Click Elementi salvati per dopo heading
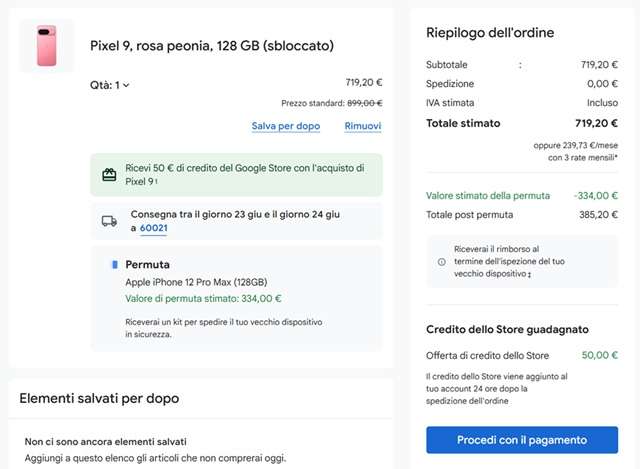 [99, 398]
